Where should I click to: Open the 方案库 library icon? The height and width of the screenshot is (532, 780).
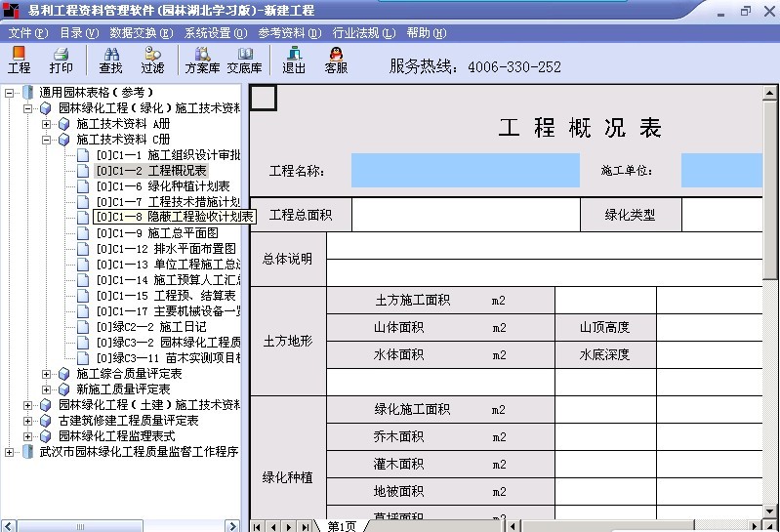tap(202, 60)
